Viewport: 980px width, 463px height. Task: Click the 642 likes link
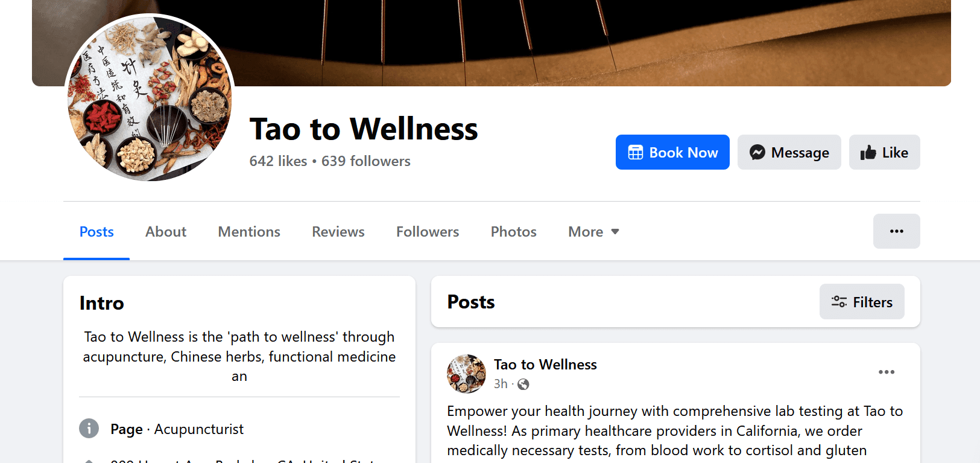(x=279, y=161)
